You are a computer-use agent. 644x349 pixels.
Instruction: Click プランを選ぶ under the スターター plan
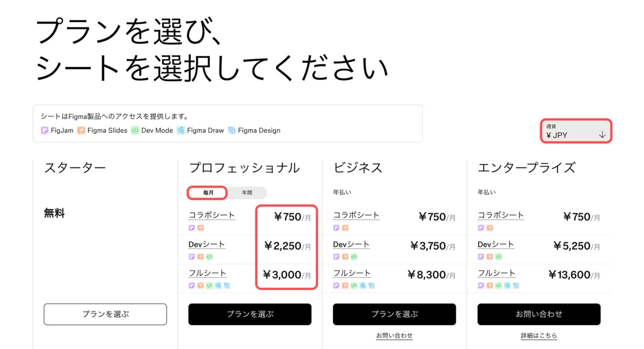[105, 314]
